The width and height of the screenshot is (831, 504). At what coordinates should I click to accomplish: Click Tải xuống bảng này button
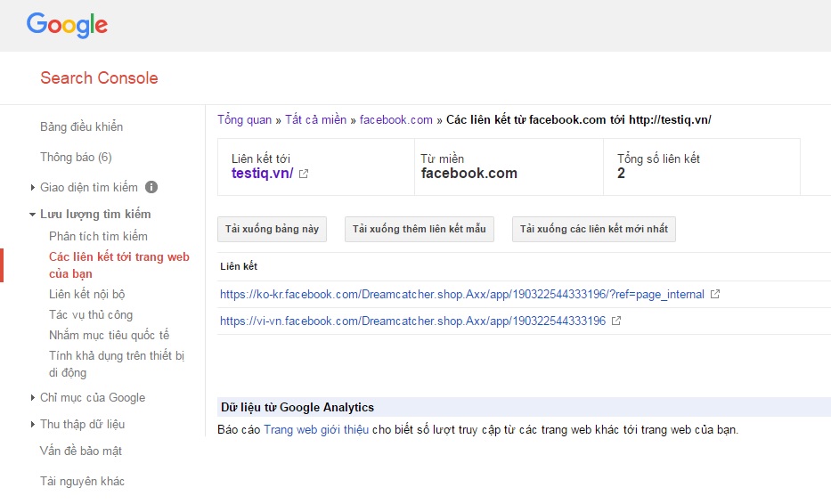point(272,229)
